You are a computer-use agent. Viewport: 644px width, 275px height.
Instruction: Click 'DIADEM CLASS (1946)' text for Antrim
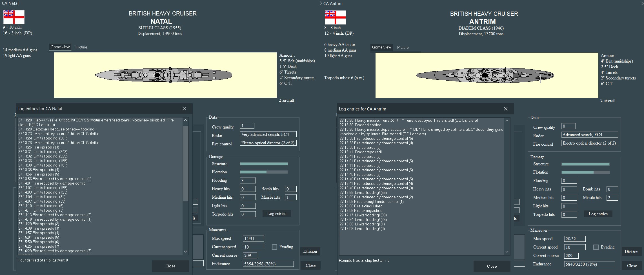(x=481, y=28)
